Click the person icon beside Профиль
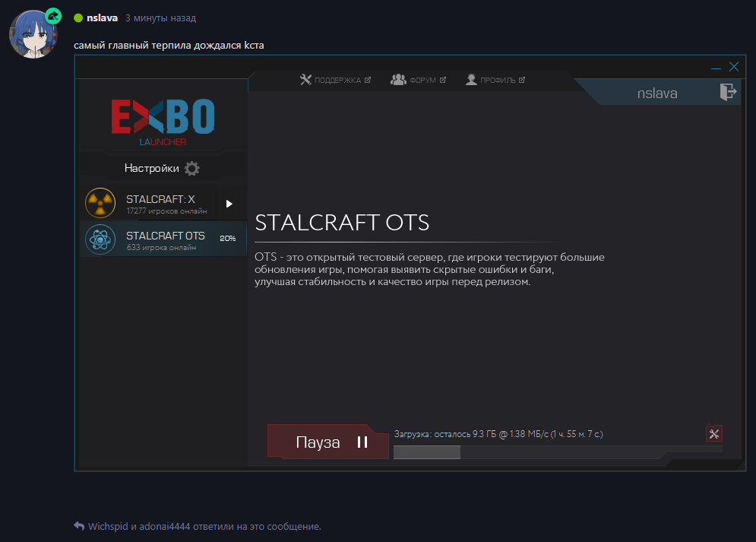This screenshot has height=542, width=756. 471,80
